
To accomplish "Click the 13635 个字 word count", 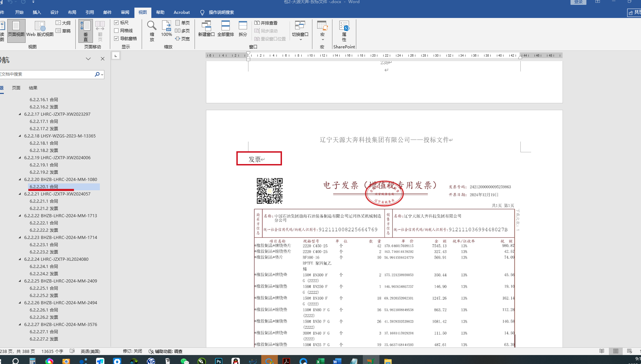I will (x=52, y=351).
